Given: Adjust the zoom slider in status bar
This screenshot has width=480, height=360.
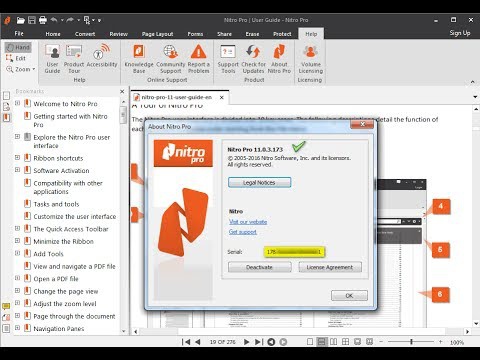Looking at the screenshot, I should click(x=411, y=342).
